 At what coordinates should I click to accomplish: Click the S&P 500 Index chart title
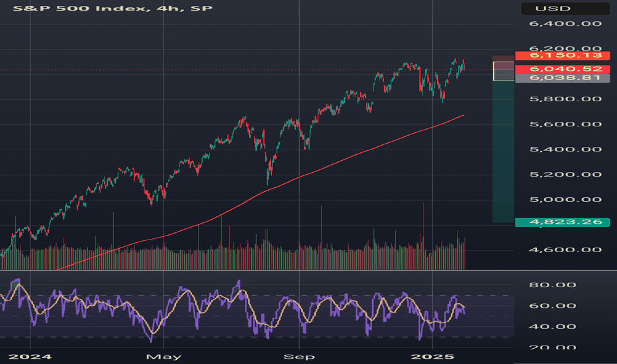[x=113, y=8]
